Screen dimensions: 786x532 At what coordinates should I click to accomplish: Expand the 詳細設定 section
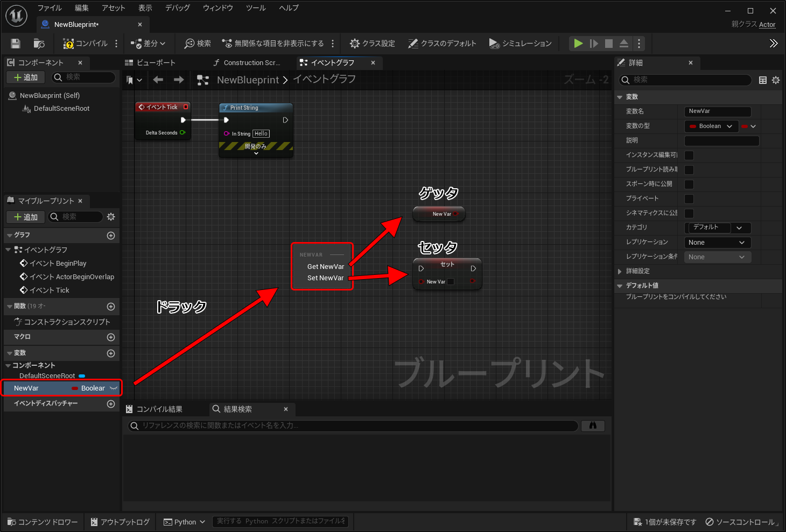620,272
